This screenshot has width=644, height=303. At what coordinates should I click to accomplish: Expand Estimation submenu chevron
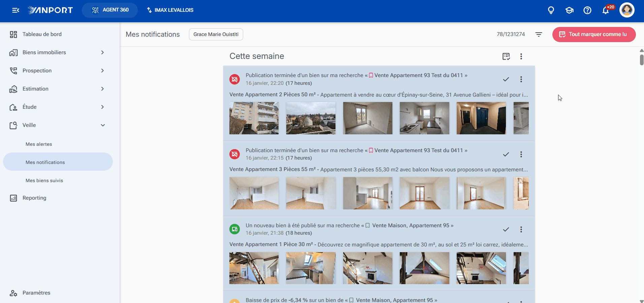[x=102, y=89]
